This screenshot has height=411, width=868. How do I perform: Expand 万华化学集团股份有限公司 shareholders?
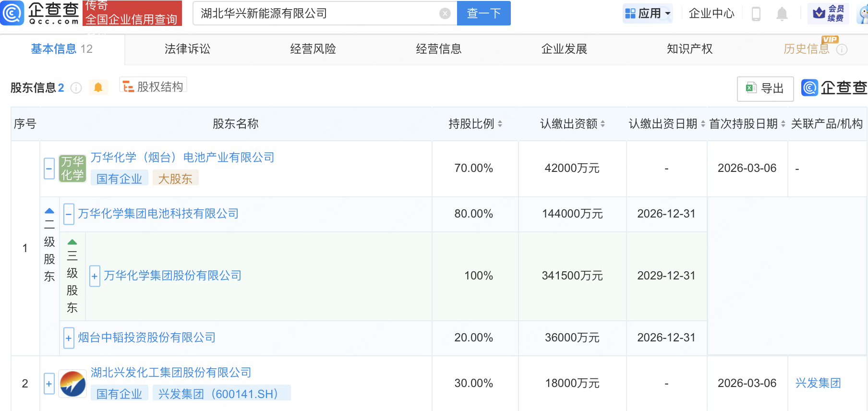click(95, 276)
